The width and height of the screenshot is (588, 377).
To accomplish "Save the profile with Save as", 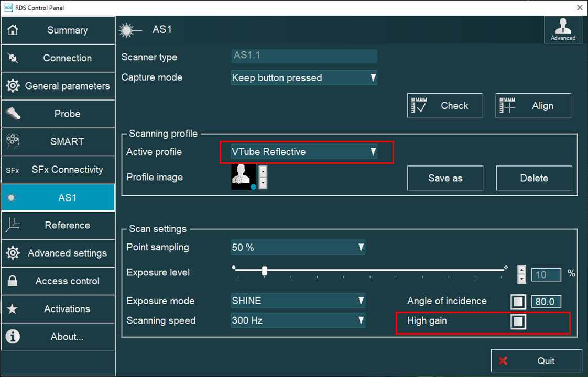I will pos(445,178).
